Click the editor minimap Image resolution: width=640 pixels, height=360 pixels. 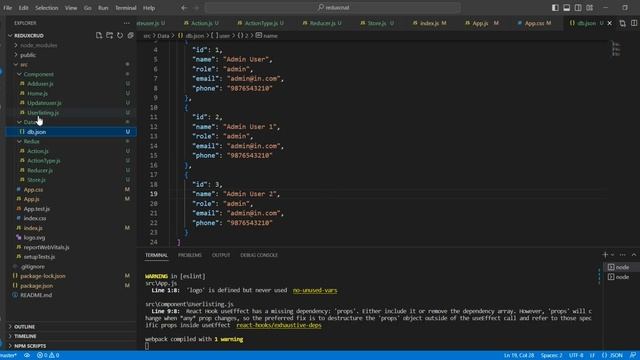[616, 49]
